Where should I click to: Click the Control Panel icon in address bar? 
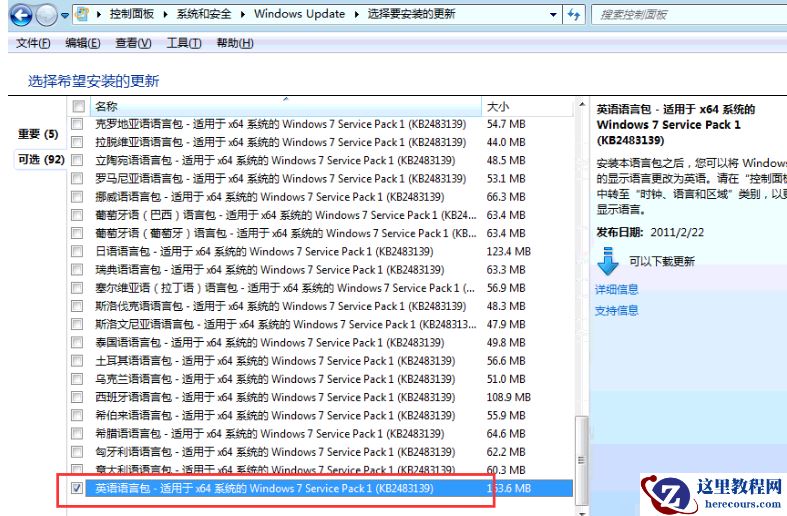click(x=82, y=14)
